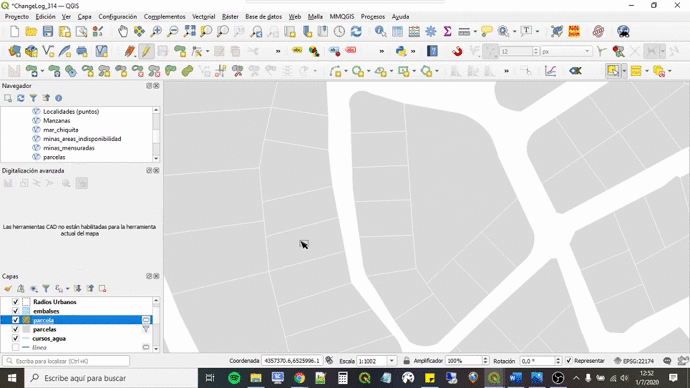Uncheck the Radios Urbanos layer checkbox
The width and height of the screenshot is (690, 388).
tap(15, 302)
